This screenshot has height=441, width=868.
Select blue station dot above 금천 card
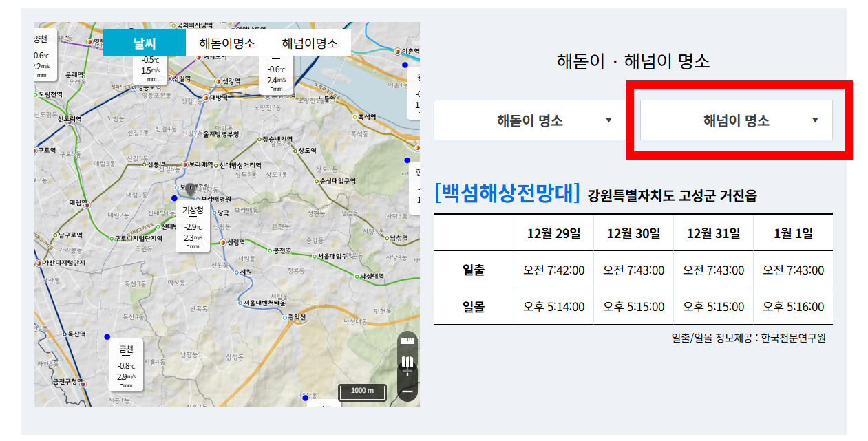[107, 336]
